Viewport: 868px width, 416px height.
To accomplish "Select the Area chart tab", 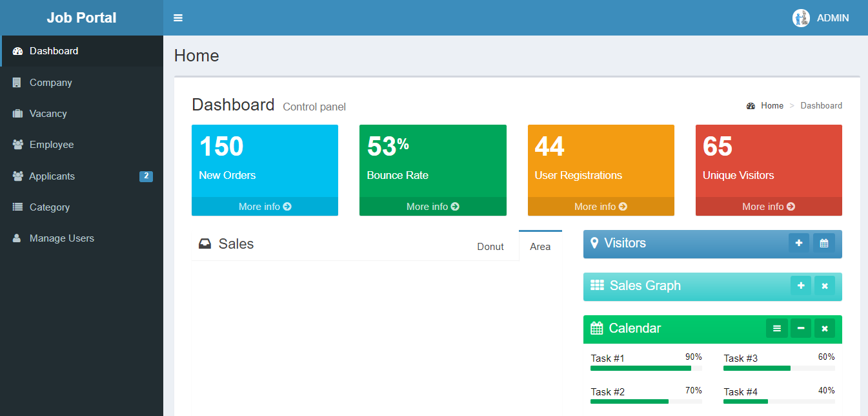I will [540, 246].
